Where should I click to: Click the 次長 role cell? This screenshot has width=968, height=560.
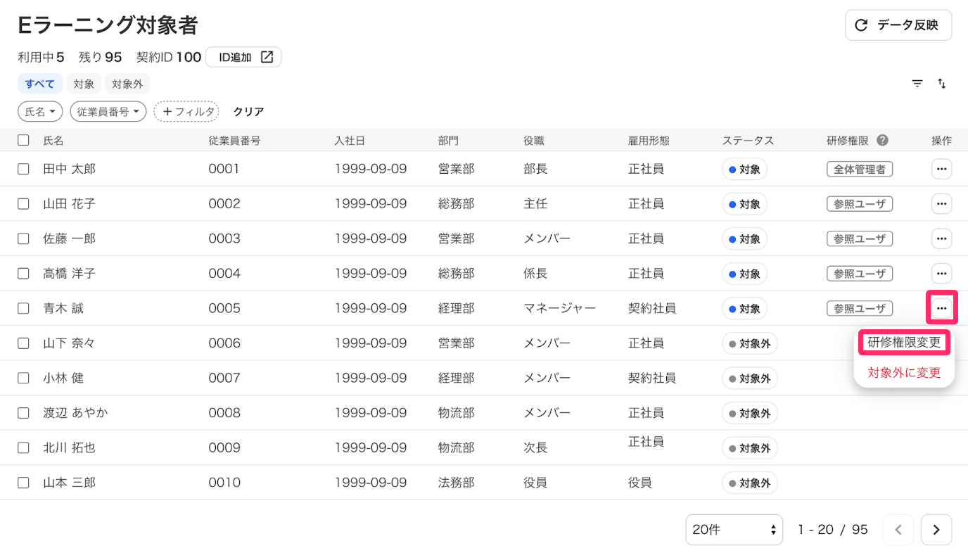click(536, 447)
